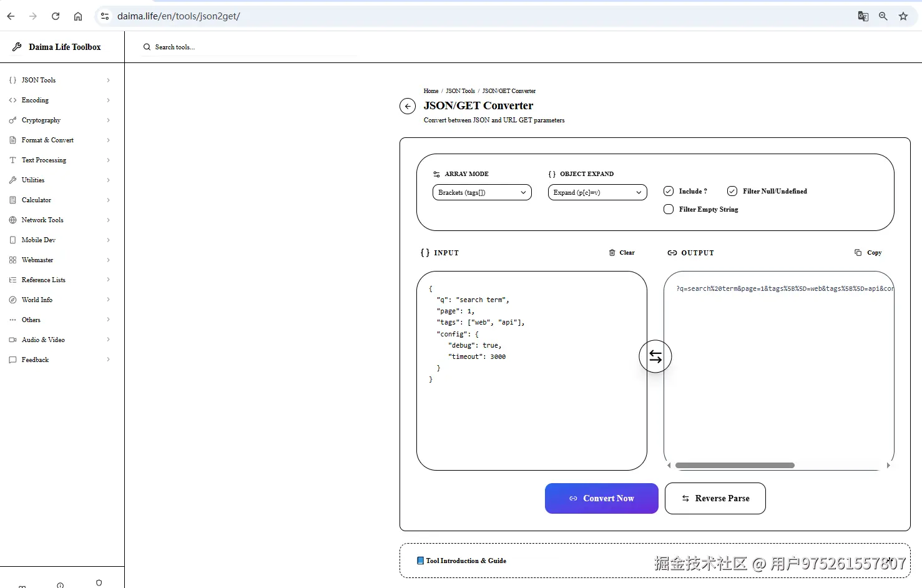Click the World Info compass icon
This screenshot has height=588, width=922.
(12, 300)
